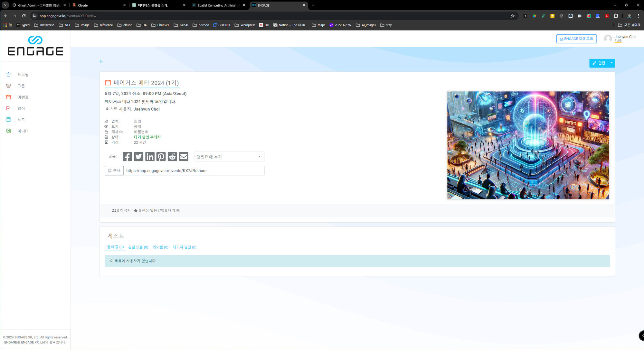Click the ENGAGE 다운로드 button
644x350 pixels.
[x=576, y=39]
